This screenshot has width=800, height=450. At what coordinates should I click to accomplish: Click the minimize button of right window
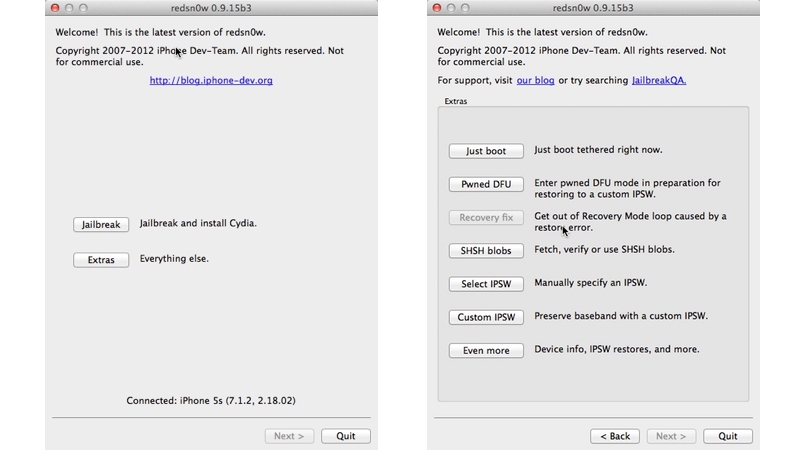pyautogui.click(x=451, y=8)
